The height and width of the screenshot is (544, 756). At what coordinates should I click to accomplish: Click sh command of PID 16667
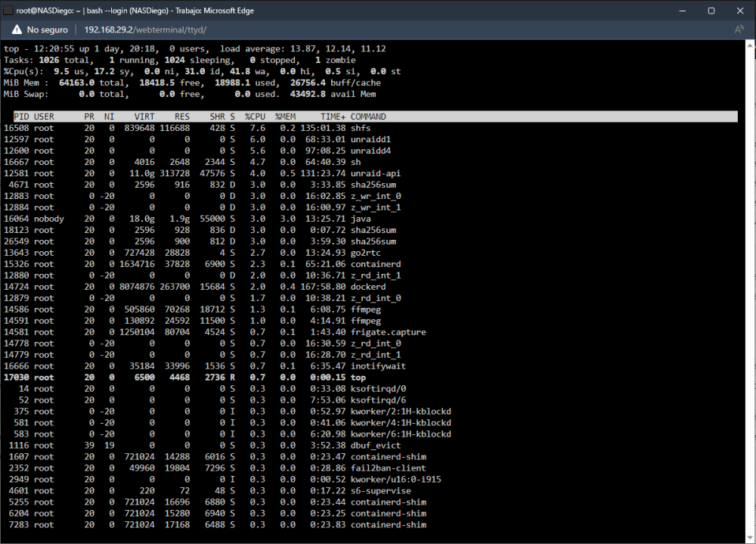coord(355,162)
